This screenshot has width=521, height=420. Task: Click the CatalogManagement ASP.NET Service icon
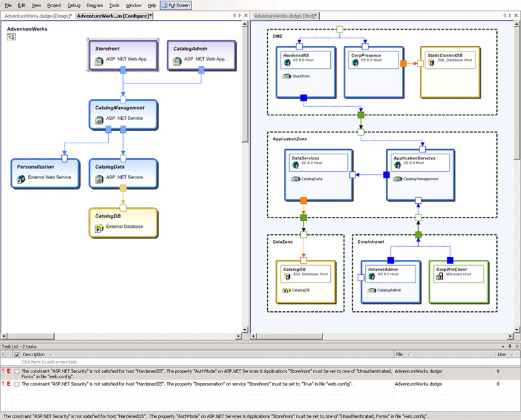pos(99,120)
